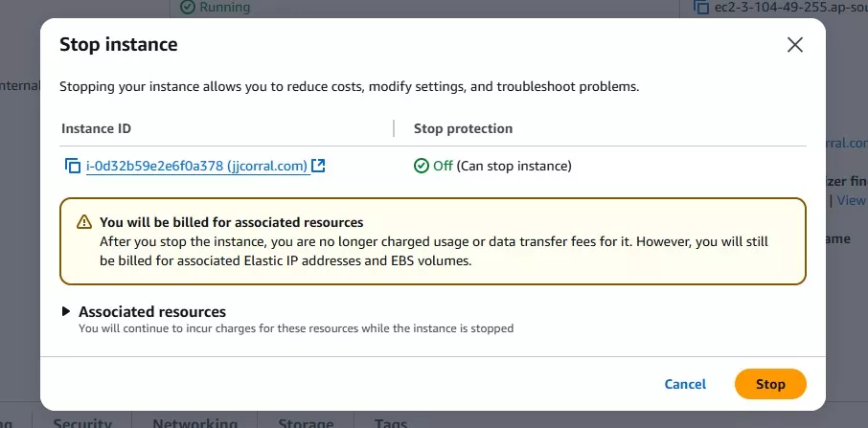Click the green check icon beside Off

(422, 166)
